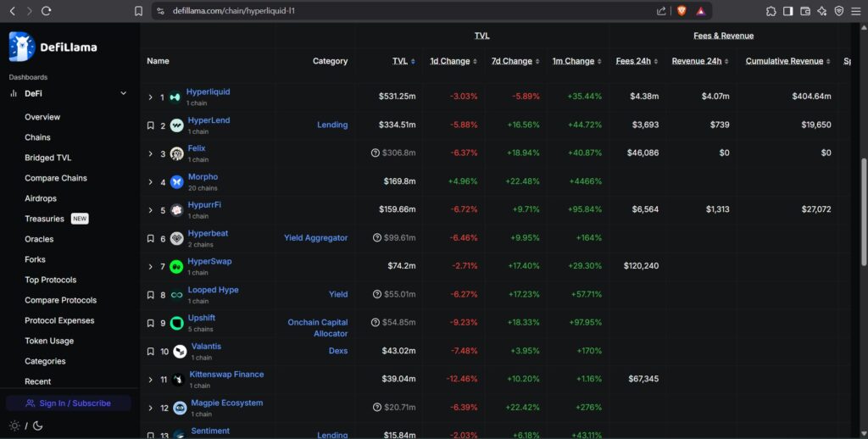The image size is (868, 439).
Task: Expand the Magpie Ecosystem row
Action: tap(150, 408)
